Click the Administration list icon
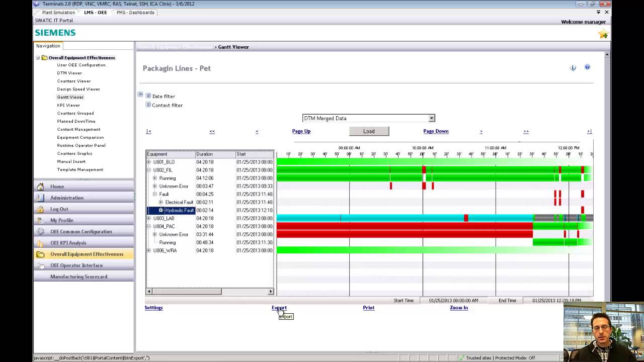Viewport: 644px width, 362px height. (40, 198)
